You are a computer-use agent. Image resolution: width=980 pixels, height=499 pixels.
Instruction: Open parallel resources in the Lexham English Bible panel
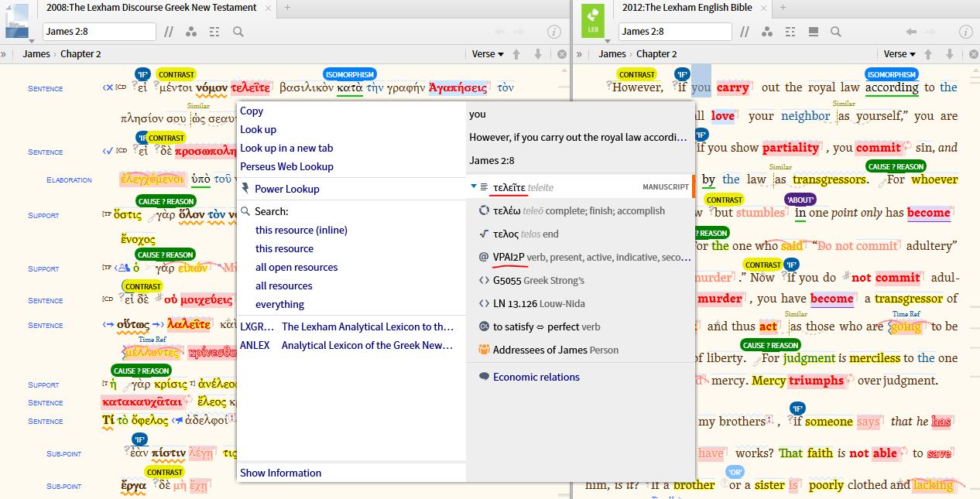(x=745, y=32)
